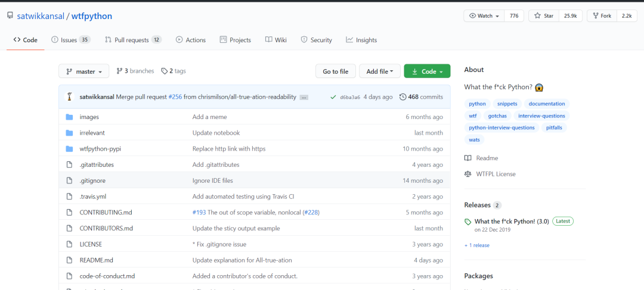The image size is (644, 290).
Task: Click the python topic tag
Action: coord(477,104)
